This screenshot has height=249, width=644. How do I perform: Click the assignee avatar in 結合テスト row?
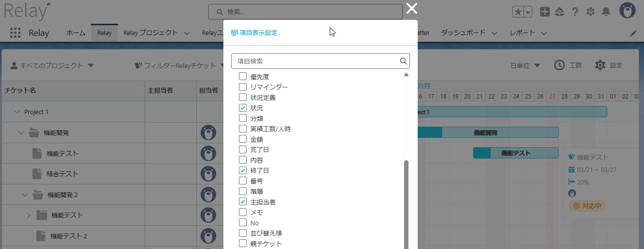point(208,174)
